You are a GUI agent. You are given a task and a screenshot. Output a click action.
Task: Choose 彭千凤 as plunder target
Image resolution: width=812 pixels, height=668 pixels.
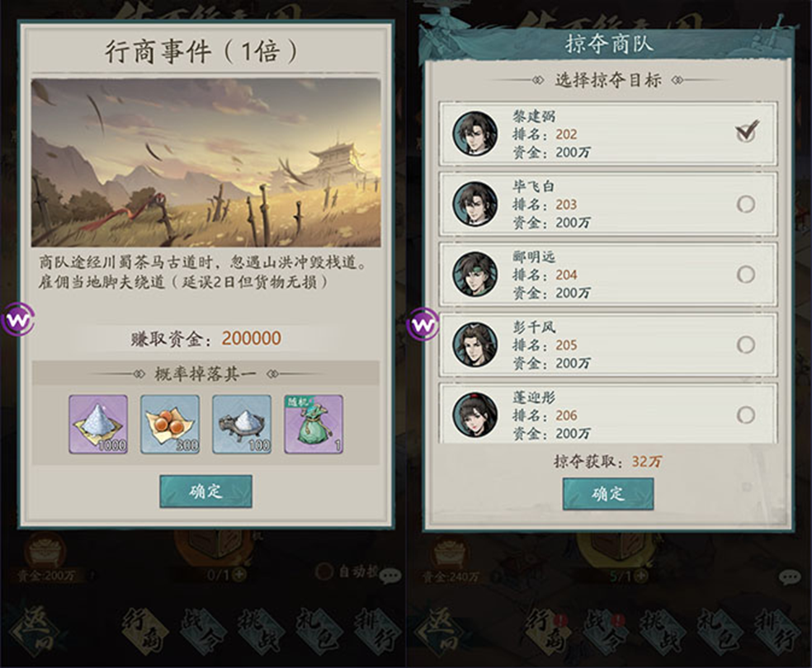[x=746, y=345]
